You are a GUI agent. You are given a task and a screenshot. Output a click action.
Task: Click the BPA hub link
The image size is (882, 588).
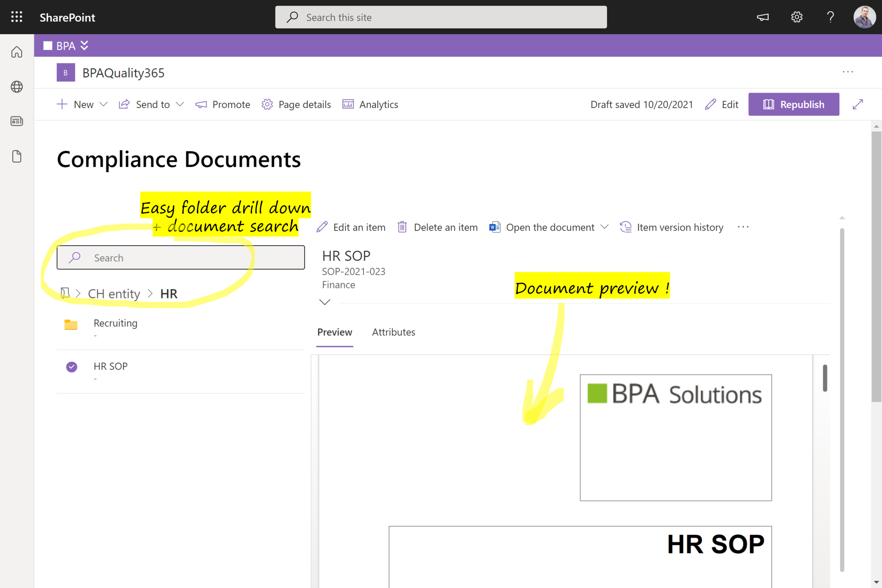(65, 46)
